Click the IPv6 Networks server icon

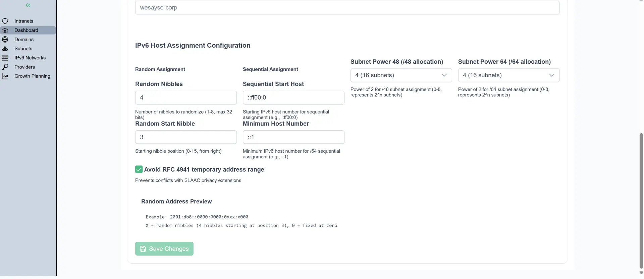(5, 58)
